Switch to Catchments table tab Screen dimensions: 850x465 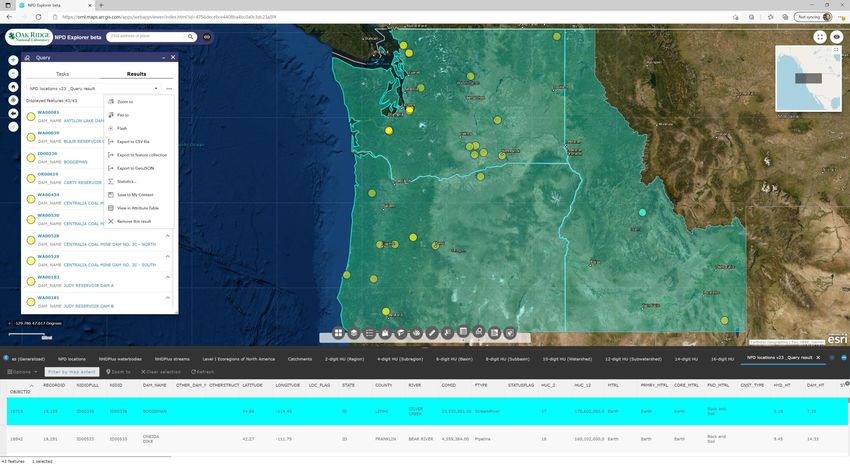pyautogui.click(x=300, y=359)
